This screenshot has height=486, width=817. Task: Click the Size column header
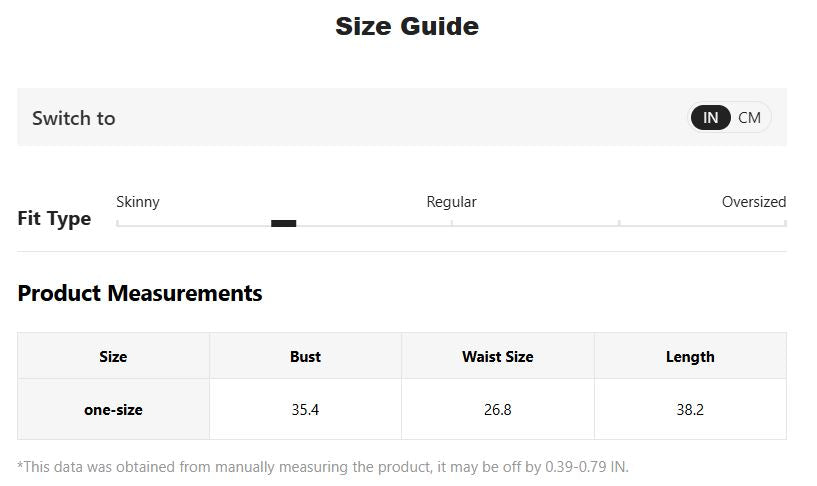(113, 357)
